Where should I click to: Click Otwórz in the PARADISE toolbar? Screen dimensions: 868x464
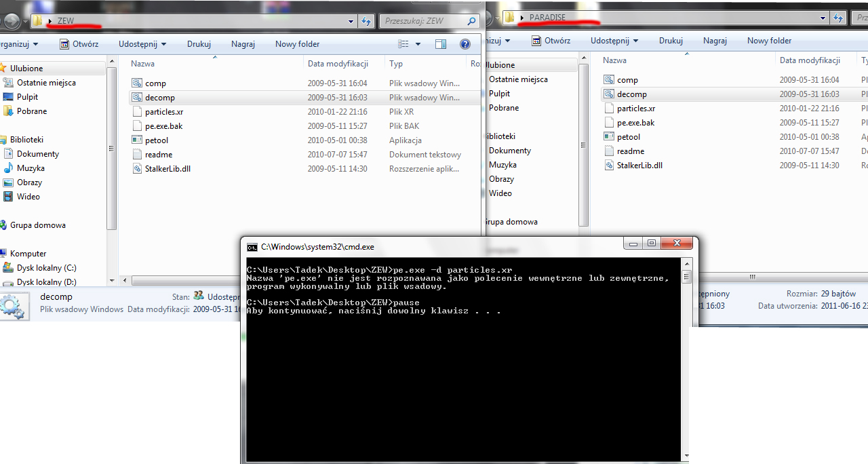tap(551, 41)
